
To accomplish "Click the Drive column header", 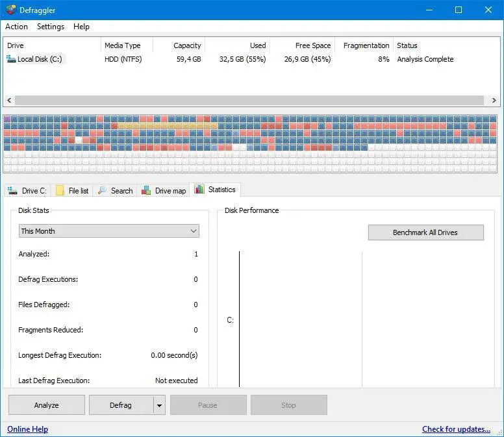I will [53, 45].
